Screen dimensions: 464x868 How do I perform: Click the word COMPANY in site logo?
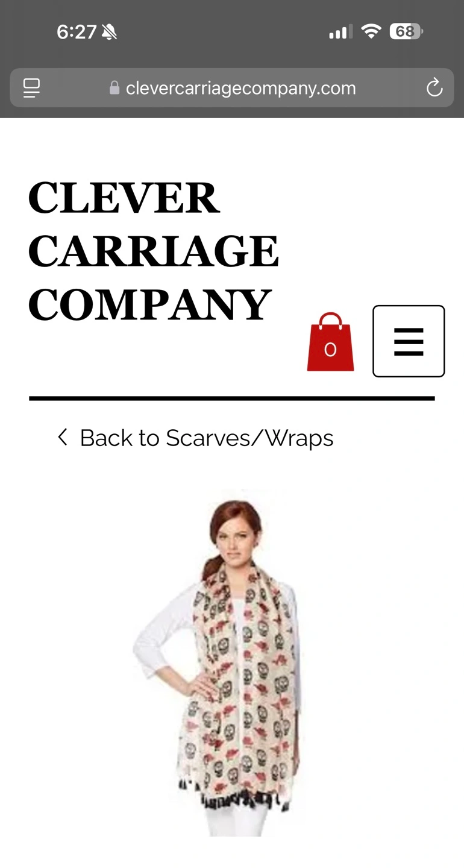(x=149, y=304)
